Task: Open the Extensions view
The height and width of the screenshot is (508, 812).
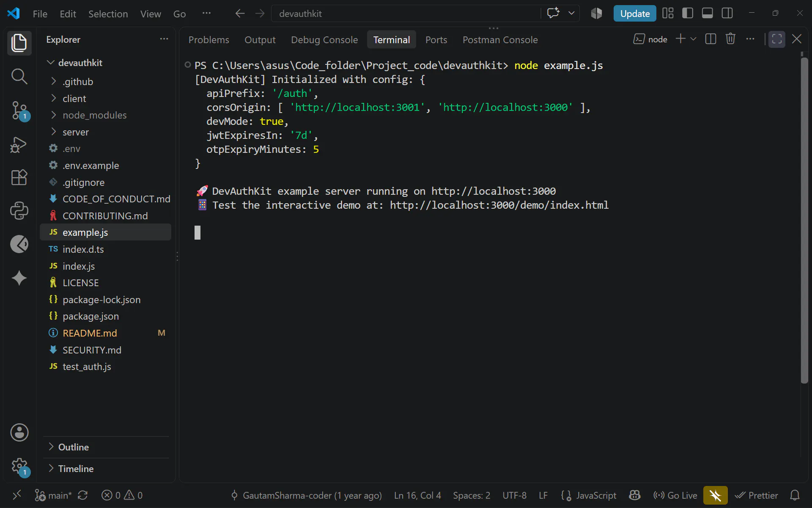Action: [19, 177]
